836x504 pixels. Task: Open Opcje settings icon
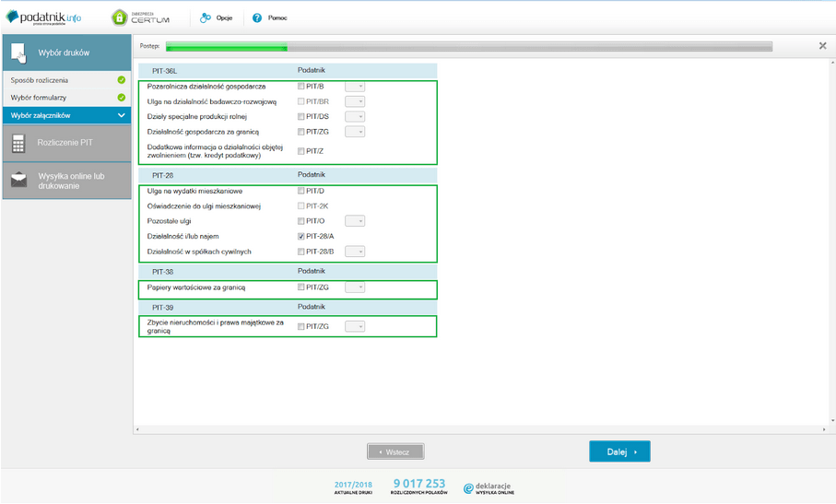coord(205,18)
